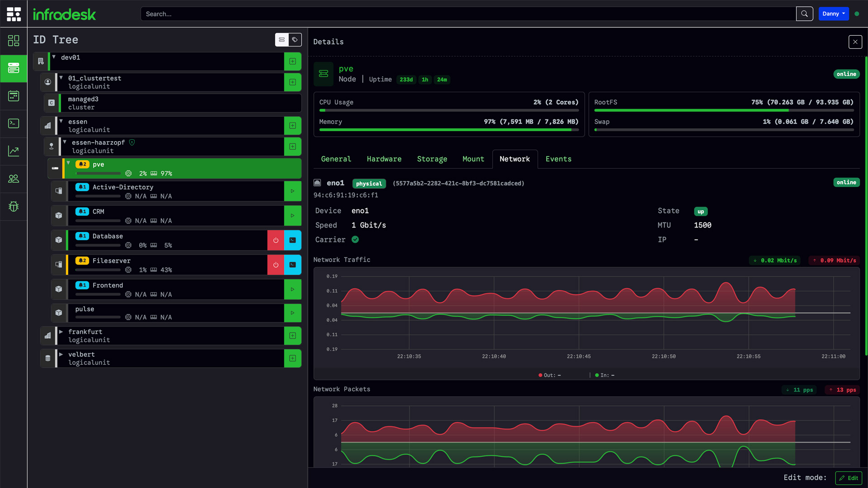Click the add button on dev01 row

coord(292,62)
